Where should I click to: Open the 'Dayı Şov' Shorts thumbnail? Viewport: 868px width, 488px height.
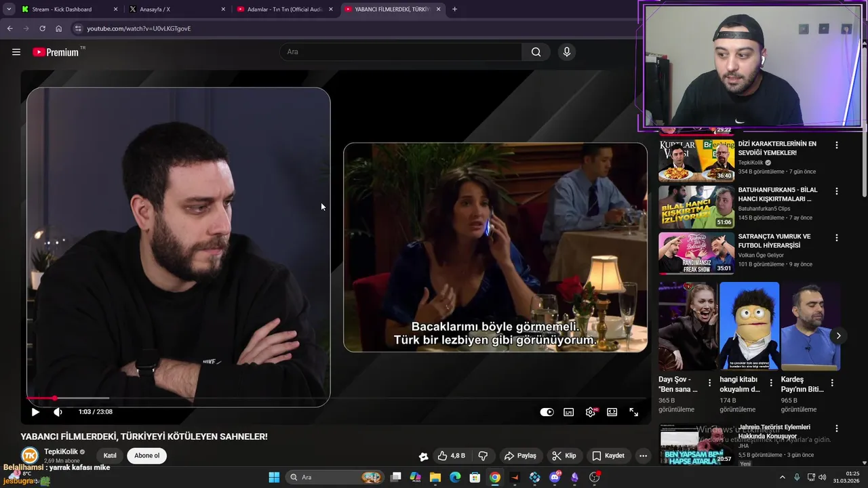688,326
